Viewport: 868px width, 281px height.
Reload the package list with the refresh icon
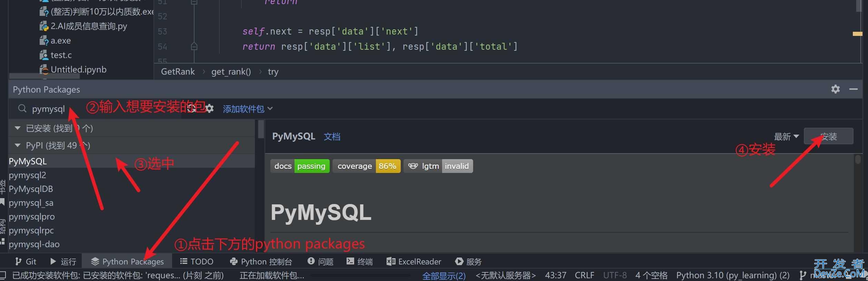(x=192, y=108)
